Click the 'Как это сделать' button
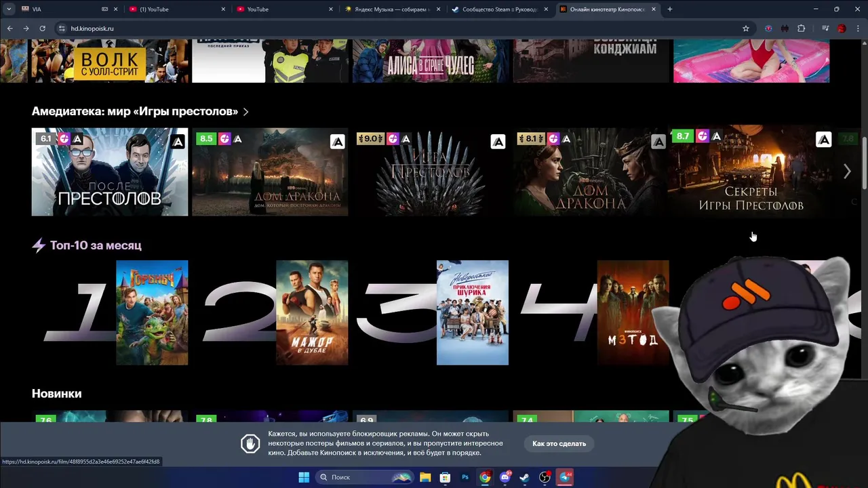 [x=559, y=444]
